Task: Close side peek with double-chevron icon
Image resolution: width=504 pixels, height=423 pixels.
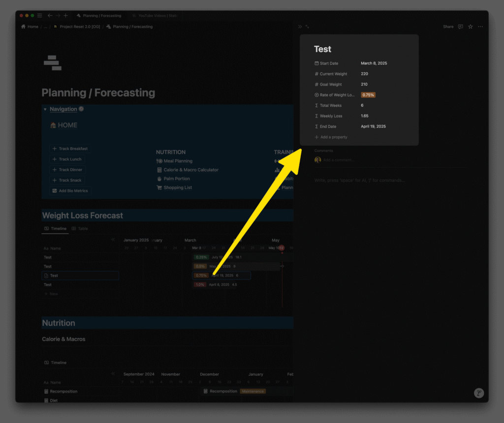Action: point(300,27)
